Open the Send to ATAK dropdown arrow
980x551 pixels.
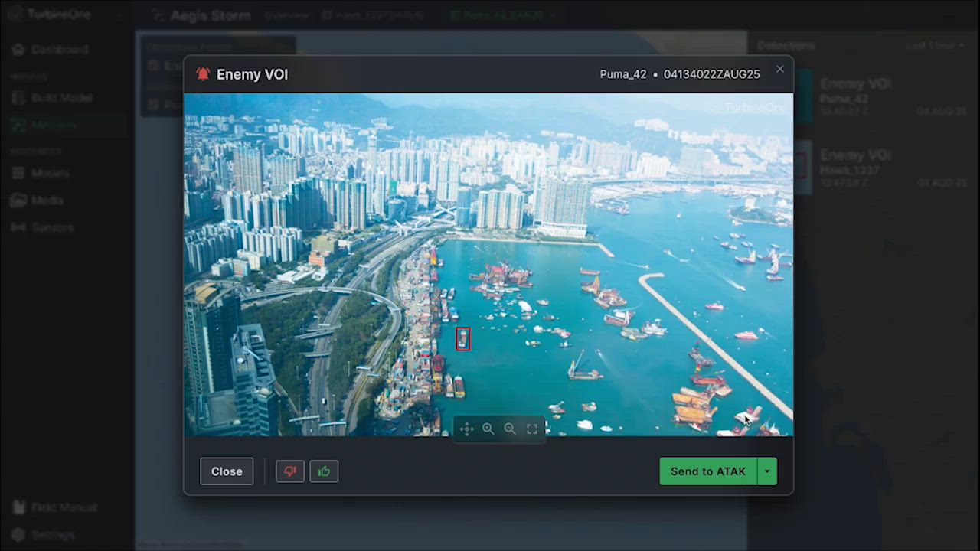pos(767,471)
